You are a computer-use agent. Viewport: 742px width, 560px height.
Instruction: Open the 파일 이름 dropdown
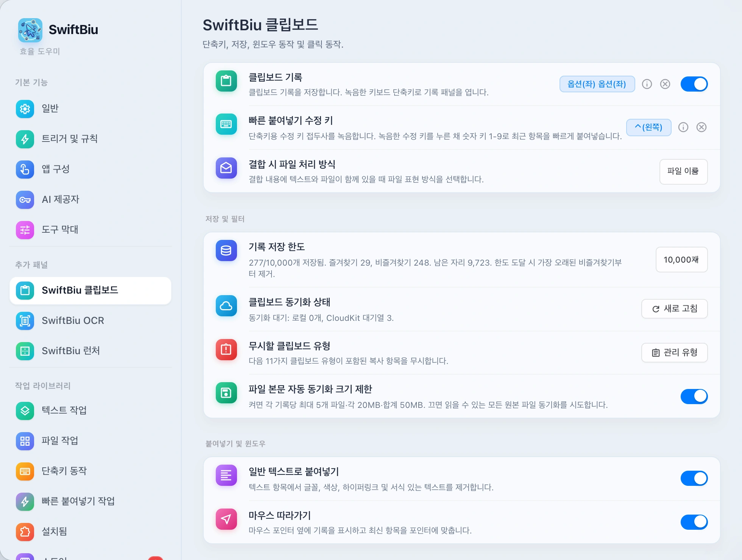pyautogui.click(x=683, y=171)
